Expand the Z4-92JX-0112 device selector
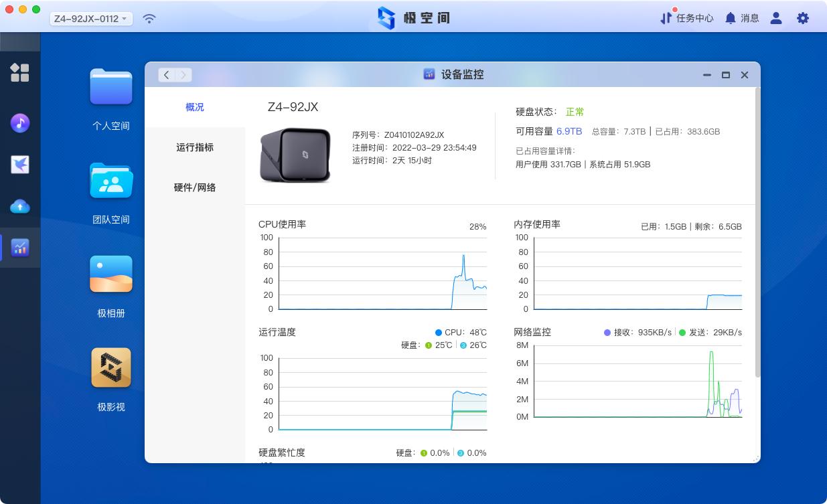This screenshot has width=827, height=504. pyautogui.click(x=92, y=18)
